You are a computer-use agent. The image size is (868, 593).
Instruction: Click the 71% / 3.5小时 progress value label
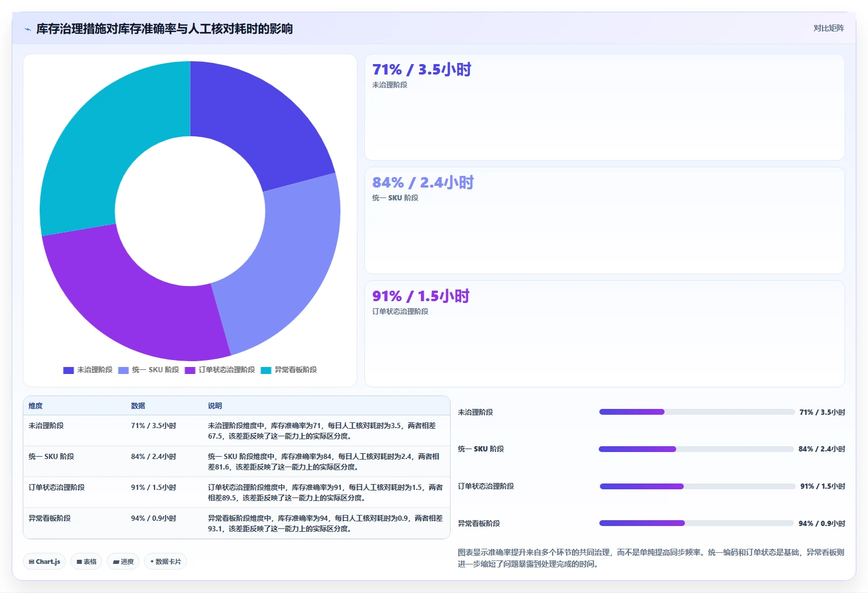[x=823, y=412]
